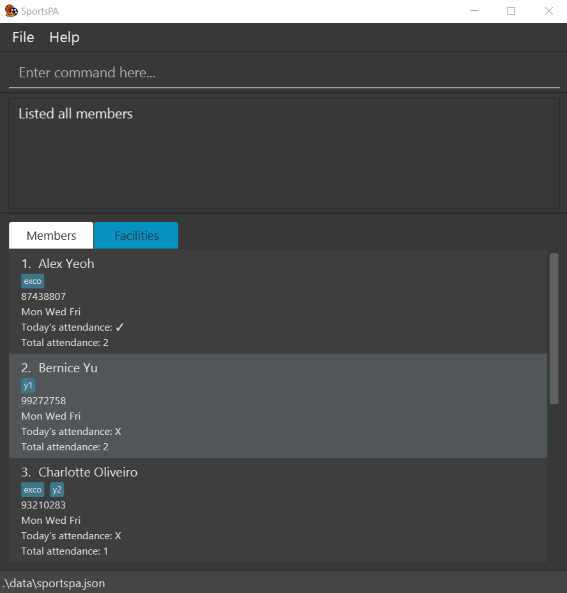Screen dimensions: 567x593
Task: Open the File menu
Action: pos(23,37)
